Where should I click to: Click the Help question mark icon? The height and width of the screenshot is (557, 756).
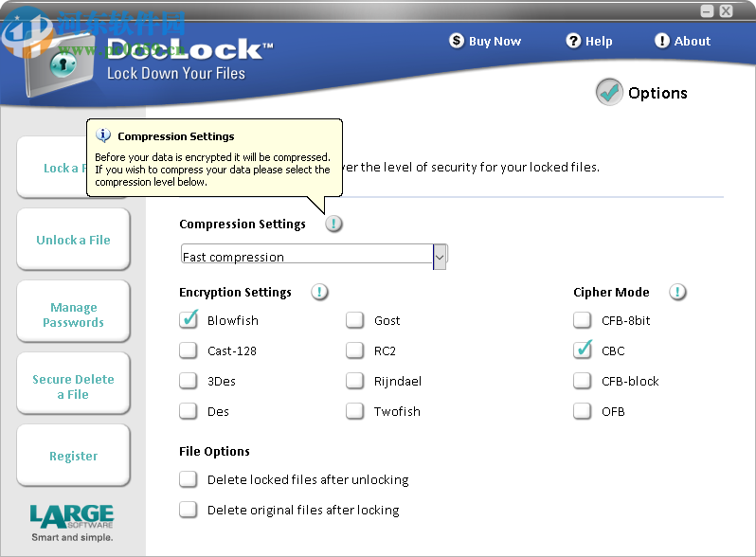573,41
